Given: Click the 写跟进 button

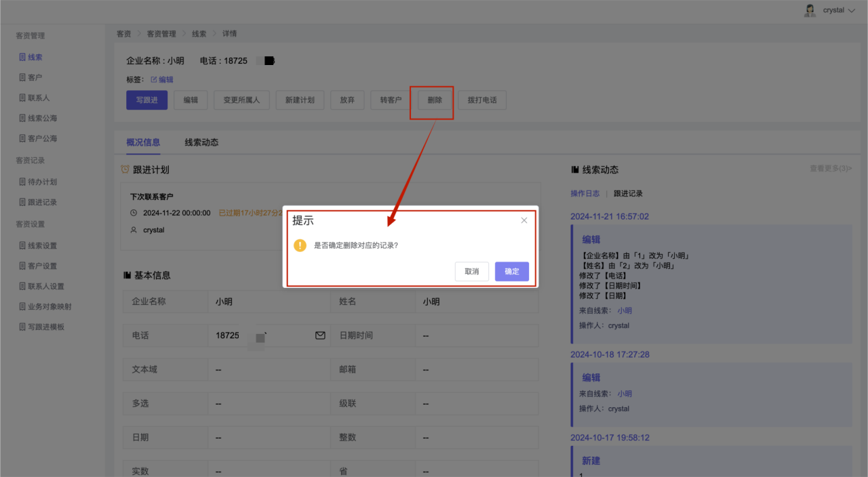Looking at the screenshot, I should 146,100.
